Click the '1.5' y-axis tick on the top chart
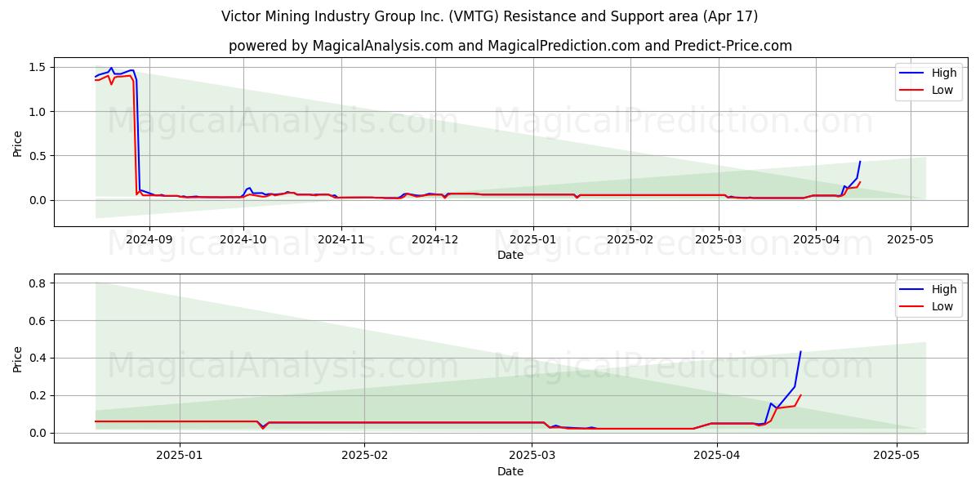 tap(39, 67)
